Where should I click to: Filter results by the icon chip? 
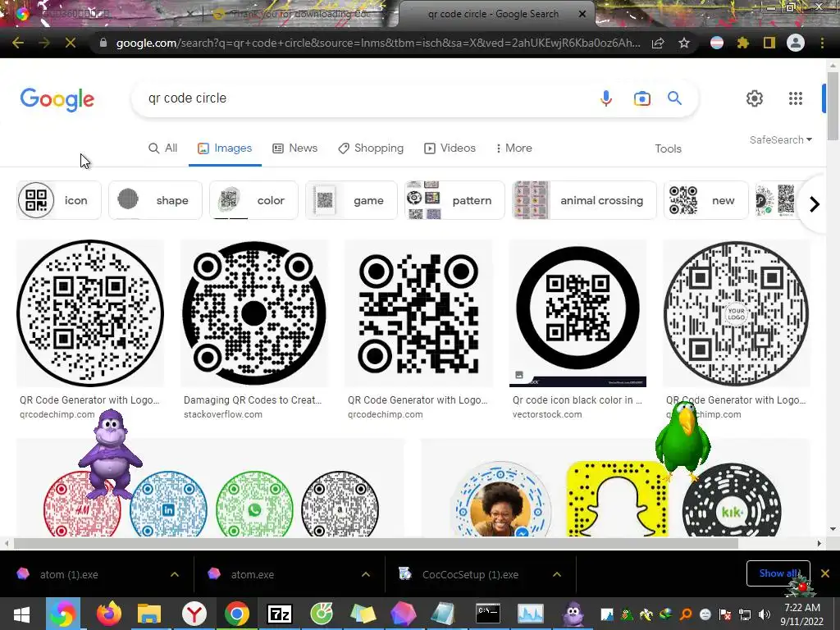(x=59, y=200)
